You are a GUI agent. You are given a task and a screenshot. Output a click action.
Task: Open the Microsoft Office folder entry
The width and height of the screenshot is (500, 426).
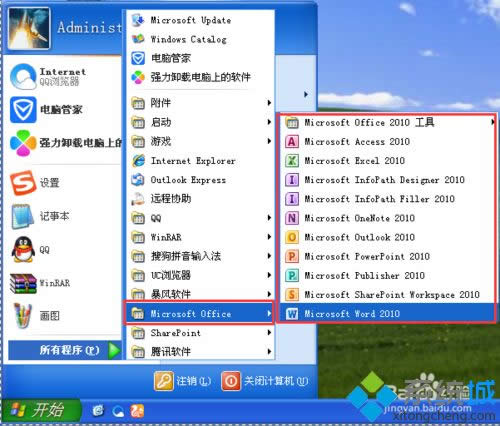[x=200, y=314]
